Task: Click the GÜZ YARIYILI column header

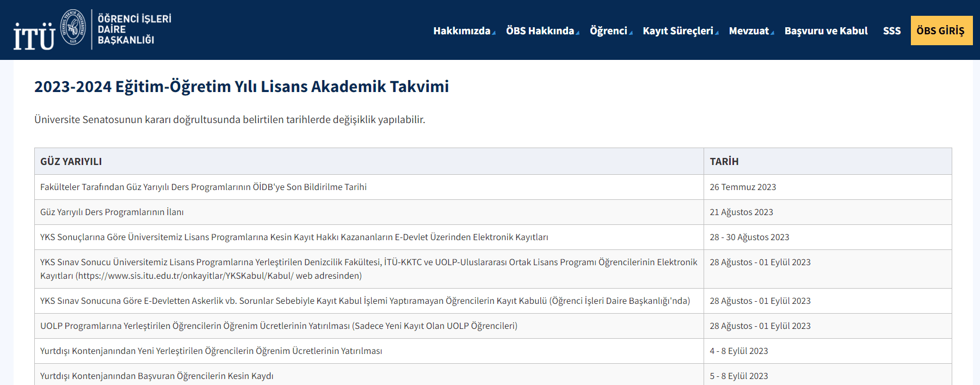Action: coord(369,161)
